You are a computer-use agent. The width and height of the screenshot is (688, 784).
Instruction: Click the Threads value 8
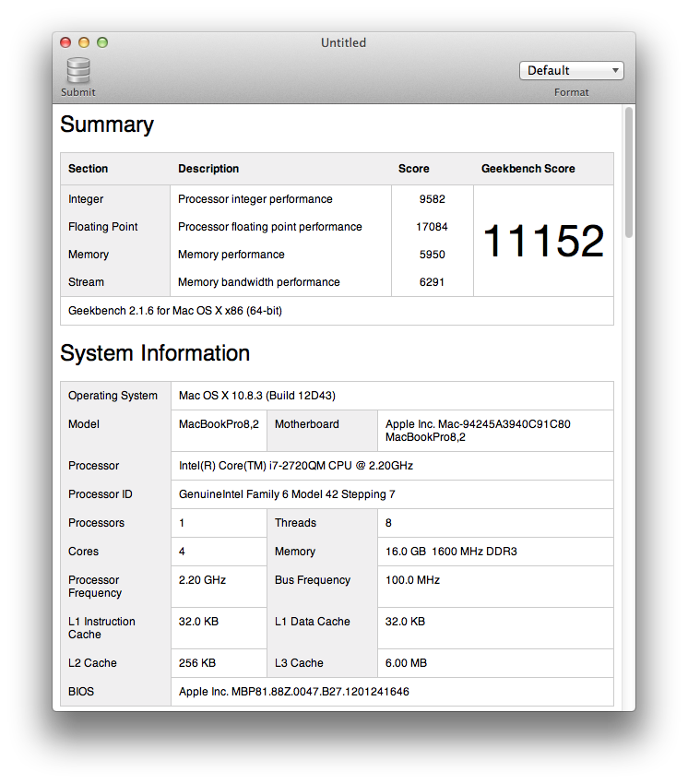pyautogui.click(x=388, y=523)
